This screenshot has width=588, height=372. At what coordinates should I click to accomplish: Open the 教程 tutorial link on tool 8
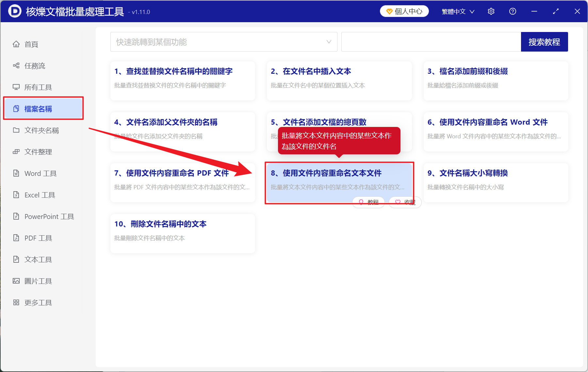tap(368, 202)
